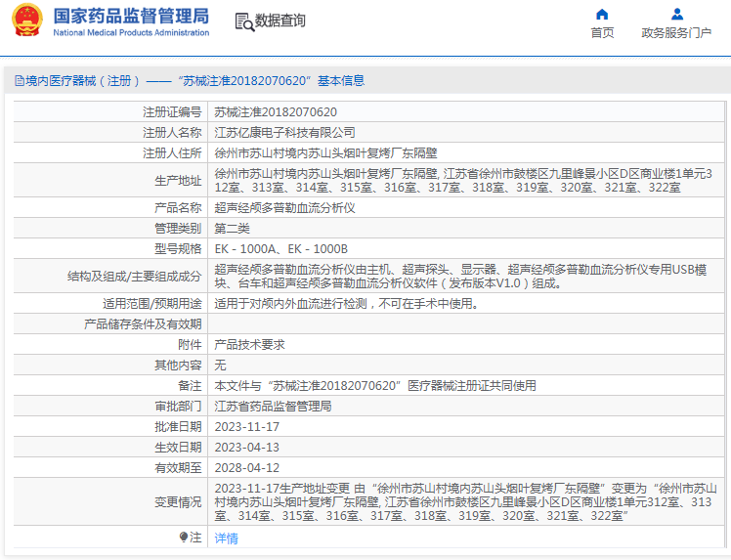Click the 生产地址 row label
Screen dimensions: 731x560
pyautogui.click(x=178, y=181)
